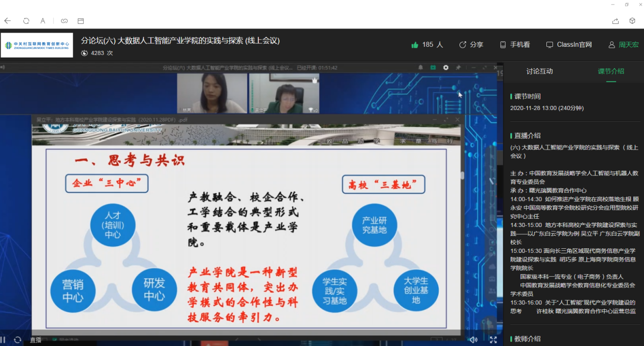Click the settings gear in the classroom title bar
The height and width of the screenshot is (346, 644).
click(446, 67)
